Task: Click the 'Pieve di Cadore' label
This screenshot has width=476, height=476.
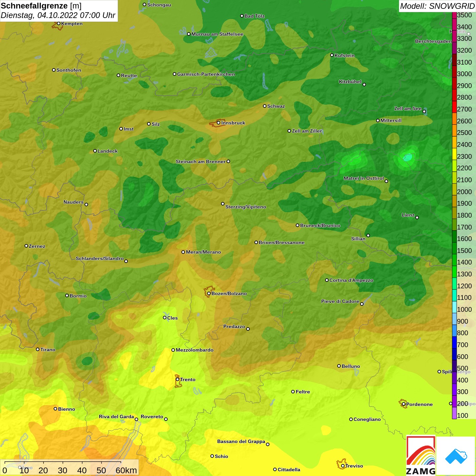Action: 340,301
